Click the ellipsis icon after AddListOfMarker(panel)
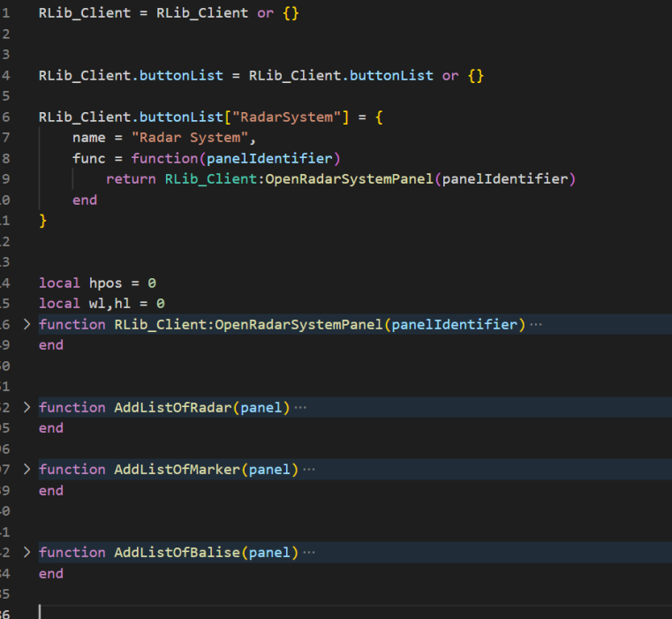This screenshot has height=619, width=672. click(309, 469)
